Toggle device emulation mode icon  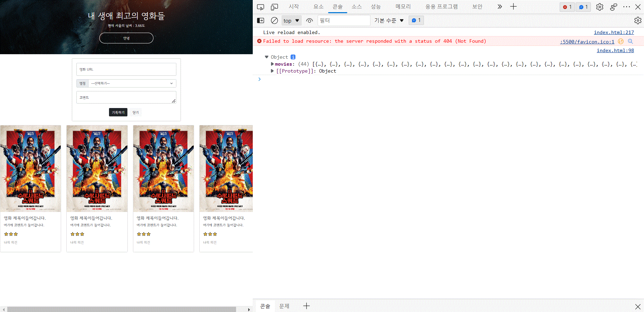pos(274,7)
